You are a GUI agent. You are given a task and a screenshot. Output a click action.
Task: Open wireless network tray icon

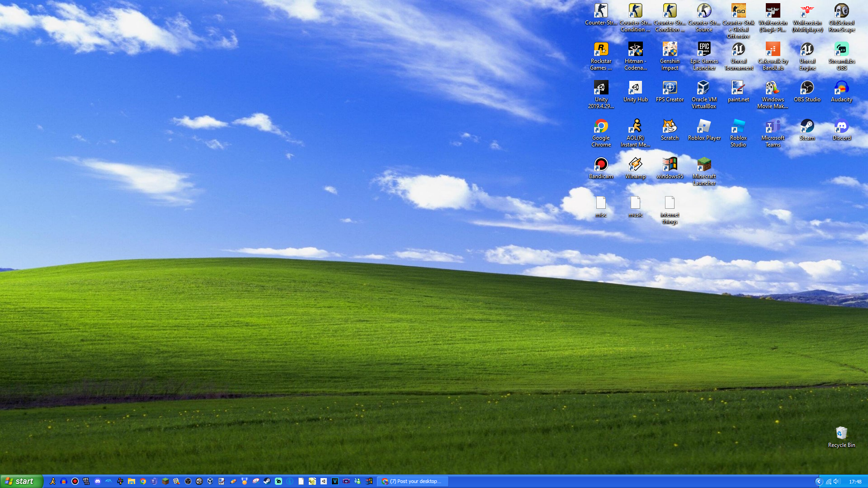coord(829,481)
